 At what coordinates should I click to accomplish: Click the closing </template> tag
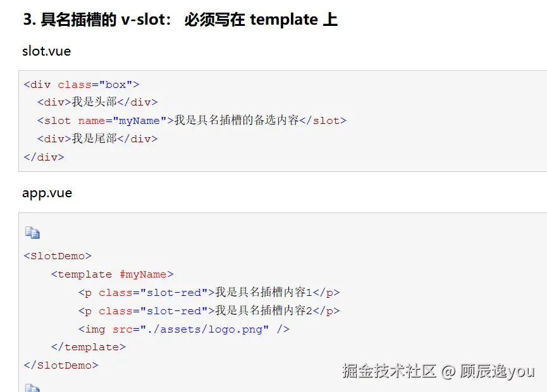88,347
